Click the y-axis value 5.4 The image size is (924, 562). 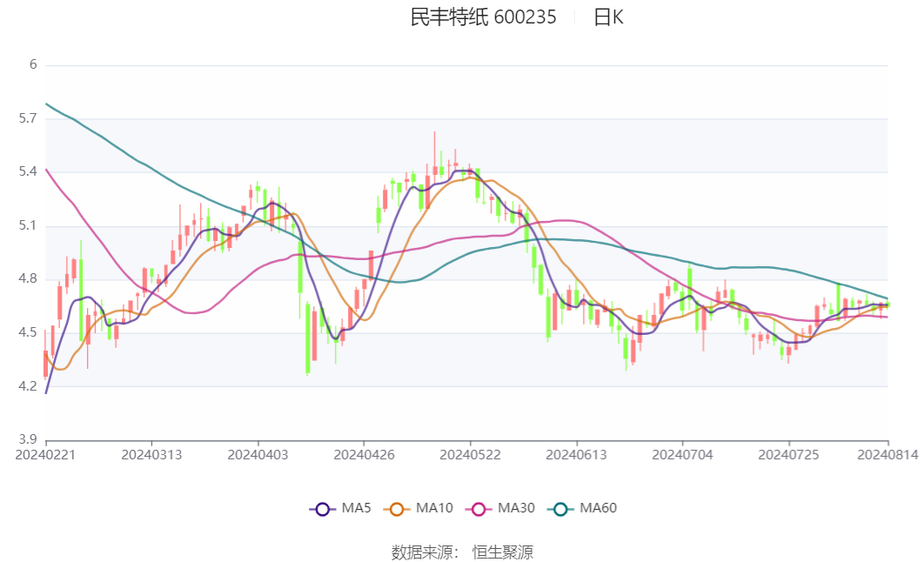[x=28, y=172]
